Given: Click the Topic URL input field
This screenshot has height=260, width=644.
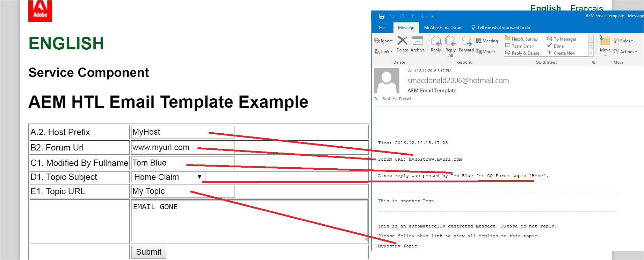Looking at the screenshot, I should click(x=183, y=191).
